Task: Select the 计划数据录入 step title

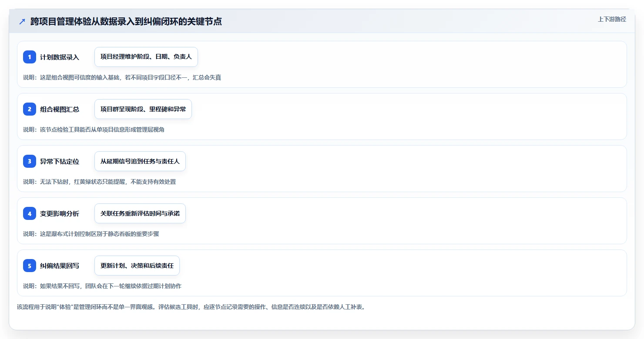Action: [60, 57]
